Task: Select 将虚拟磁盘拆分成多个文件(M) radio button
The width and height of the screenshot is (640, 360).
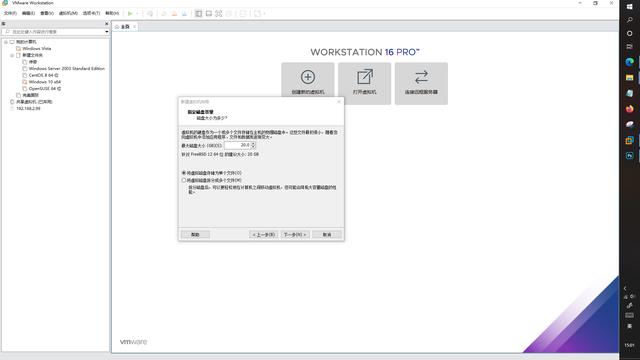Action: pos(184,180)
